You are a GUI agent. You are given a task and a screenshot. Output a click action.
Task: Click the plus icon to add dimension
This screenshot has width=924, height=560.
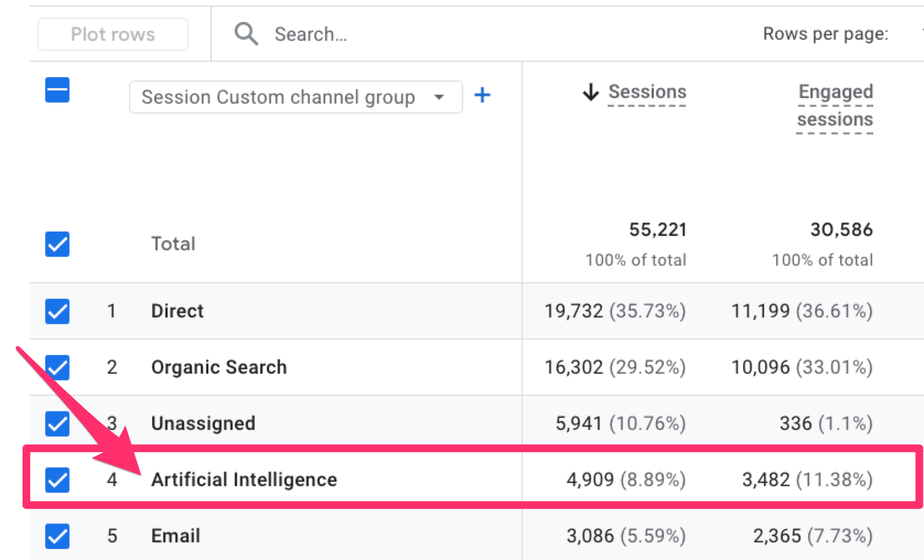click(482, 95)
